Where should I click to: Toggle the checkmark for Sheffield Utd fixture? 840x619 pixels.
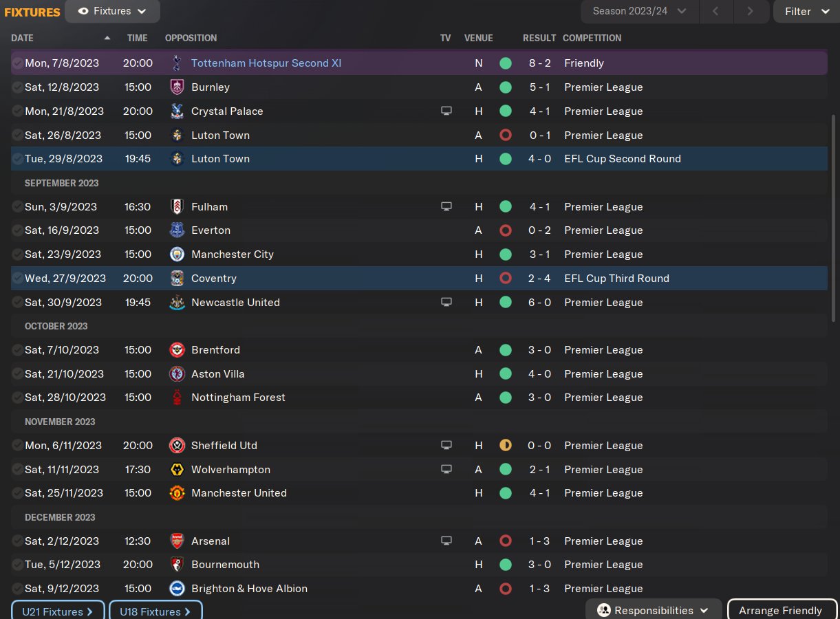[x=17, y=446]
